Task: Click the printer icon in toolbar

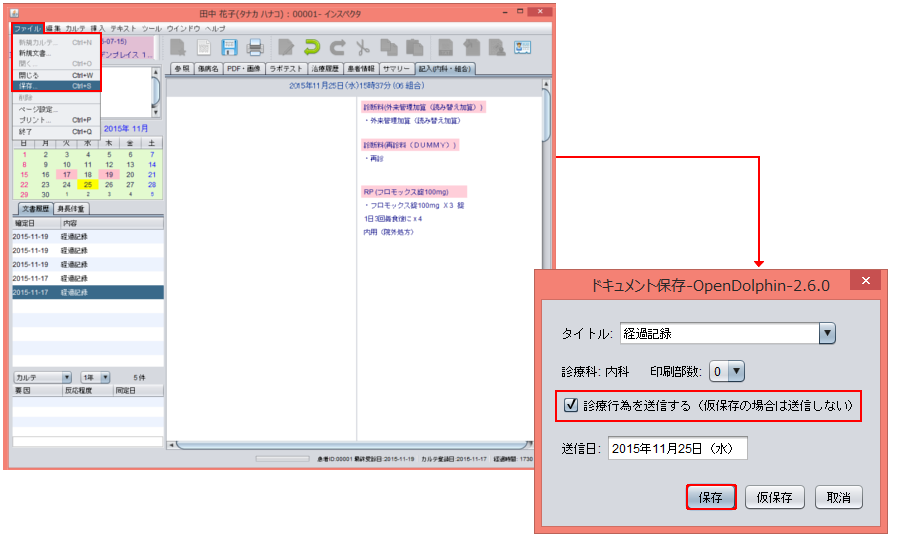Action: (x=254, y=48)
